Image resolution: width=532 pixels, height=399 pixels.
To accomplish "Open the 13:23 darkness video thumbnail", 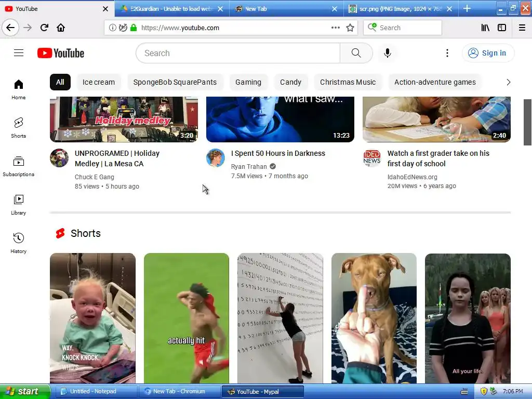I will (x=280, y=119).
